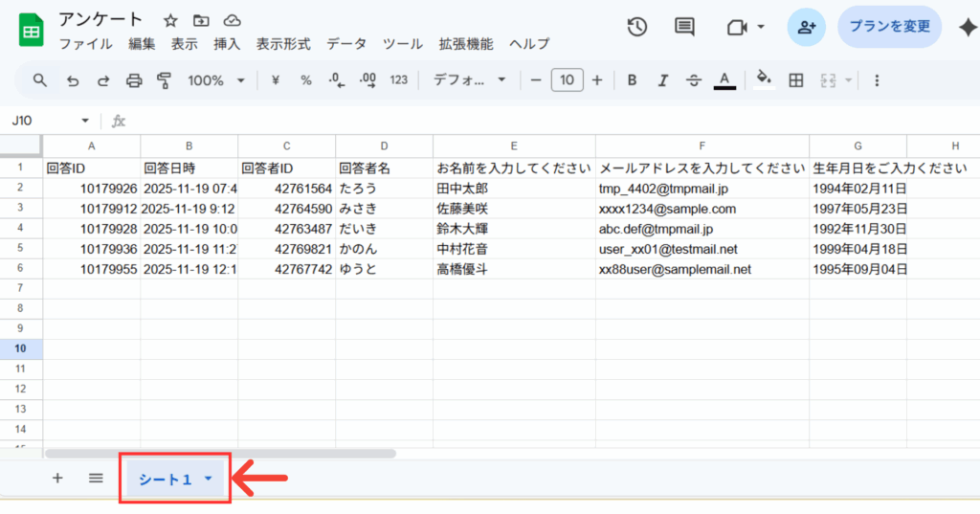Open version history clock icon
This screenshot has height=514, width=980.
point(637,27)
